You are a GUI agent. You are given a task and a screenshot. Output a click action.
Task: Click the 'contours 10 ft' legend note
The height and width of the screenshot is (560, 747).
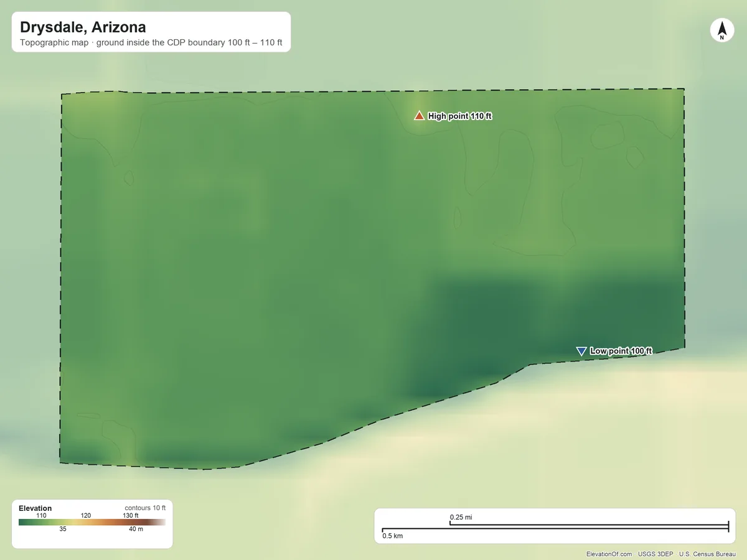[x=145, y=508]
